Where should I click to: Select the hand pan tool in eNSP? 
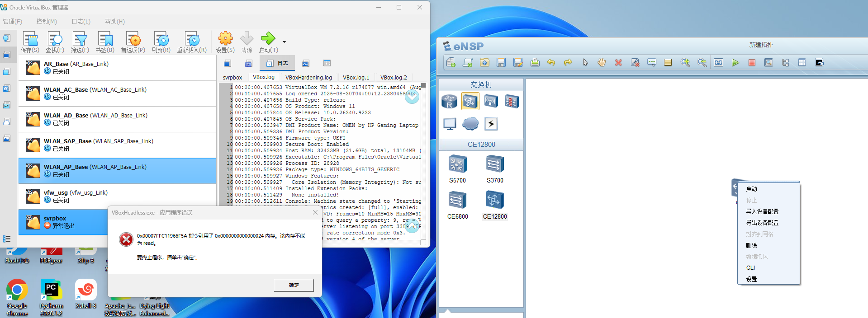[x=602, y=62]
